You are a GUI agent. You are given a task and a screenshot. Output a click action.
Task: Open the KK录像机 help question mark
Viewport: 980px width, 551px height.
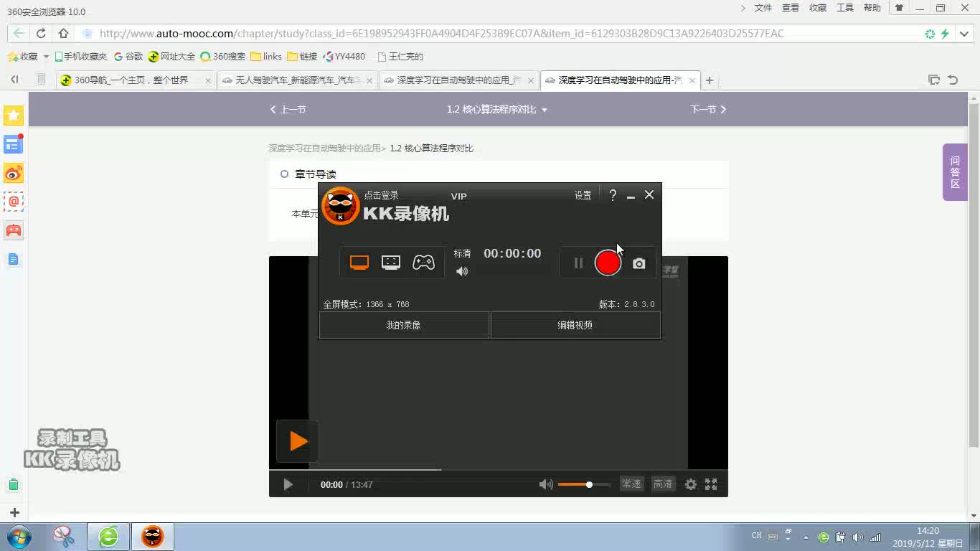click(x=613, y=195)
